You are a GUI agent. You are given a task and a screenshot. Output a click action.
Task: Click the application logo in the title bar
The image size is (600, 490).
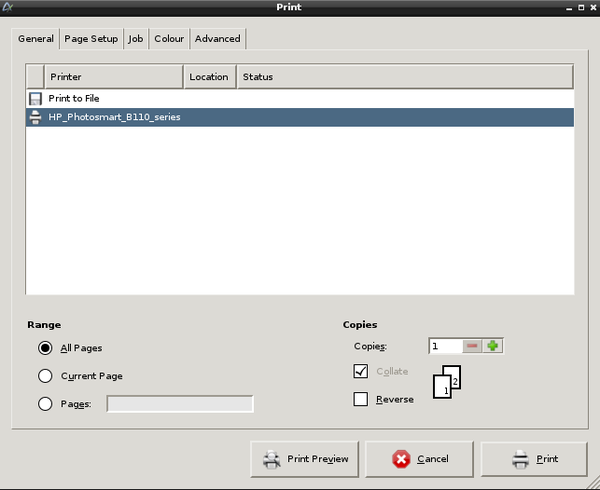tap(8, 7)
